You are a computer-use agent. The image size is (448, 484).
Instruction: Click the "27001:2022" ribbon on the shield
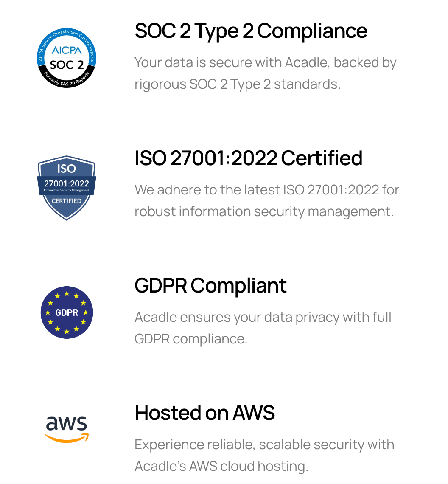point(67,184)
